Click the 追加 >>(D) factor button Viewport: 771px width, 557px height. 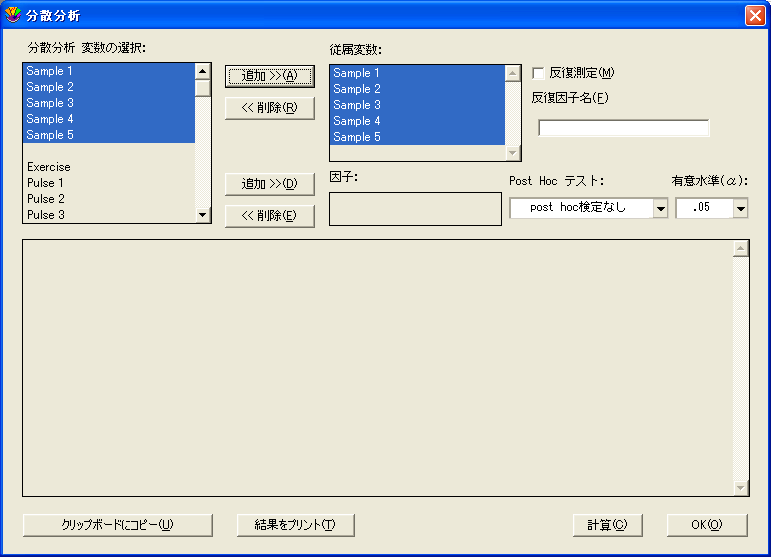pos(269,184)
